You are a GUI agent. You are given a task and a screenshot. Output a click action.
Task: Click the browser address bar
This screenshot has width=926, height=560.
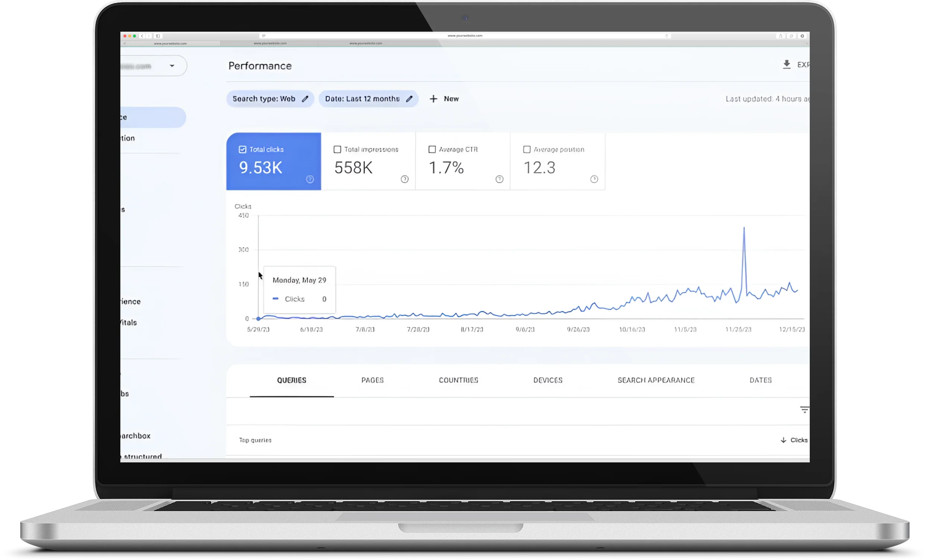click(465, 36)
